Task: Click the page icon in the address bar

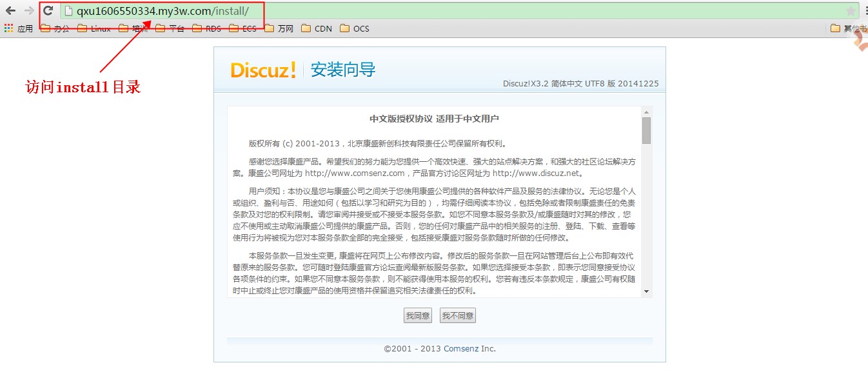Action: point(68,11)
